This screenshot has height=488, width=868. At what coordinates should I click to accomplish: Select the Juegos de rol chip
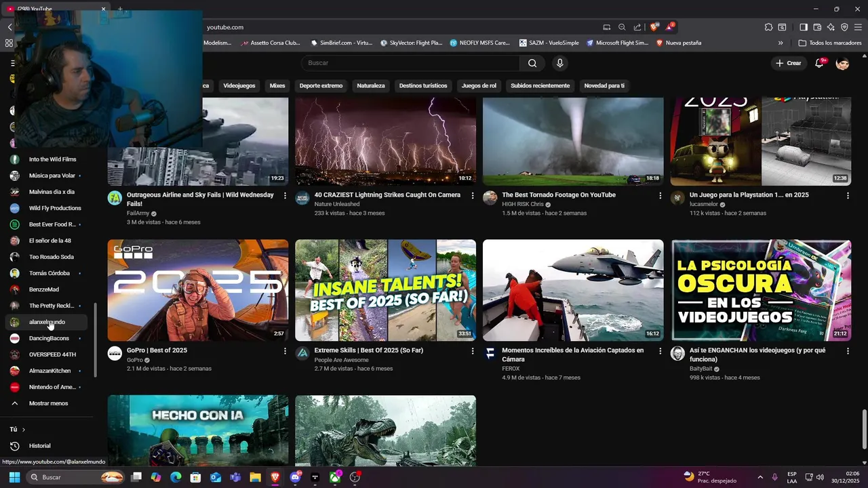pyautogui.click(x=479, y=86)
